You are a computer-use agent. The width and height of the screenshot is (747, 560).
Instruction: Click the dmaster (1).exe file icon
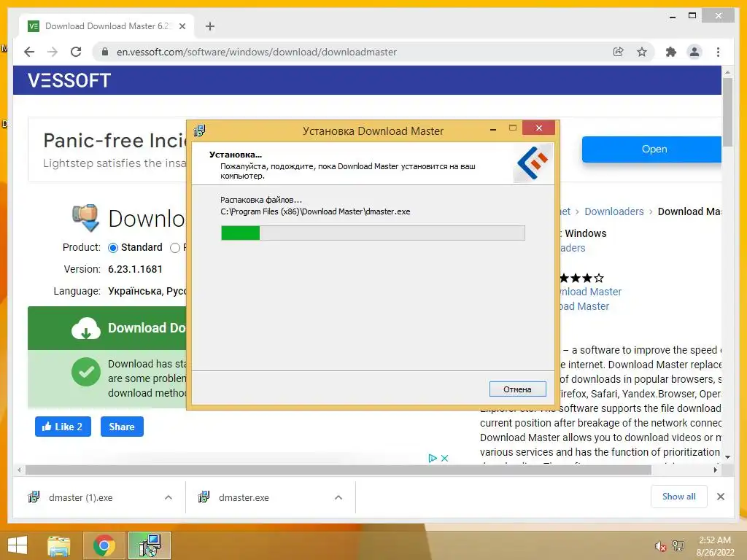pyautogui.click(x=34, y=497)
